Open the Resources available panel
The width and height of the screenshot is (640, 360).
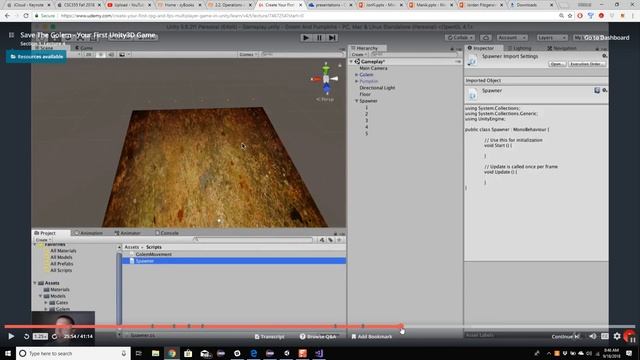(x=36, y=57)
